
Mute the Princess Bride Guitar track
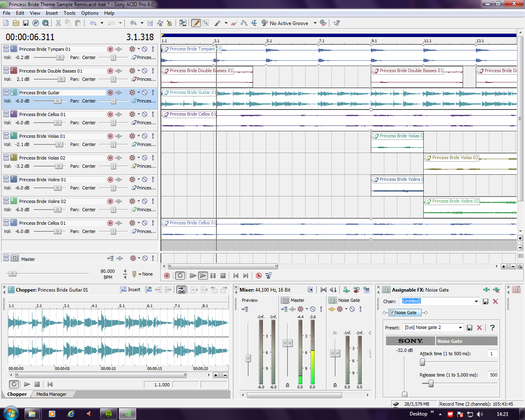pyautogui.click(x=145, y=93)
